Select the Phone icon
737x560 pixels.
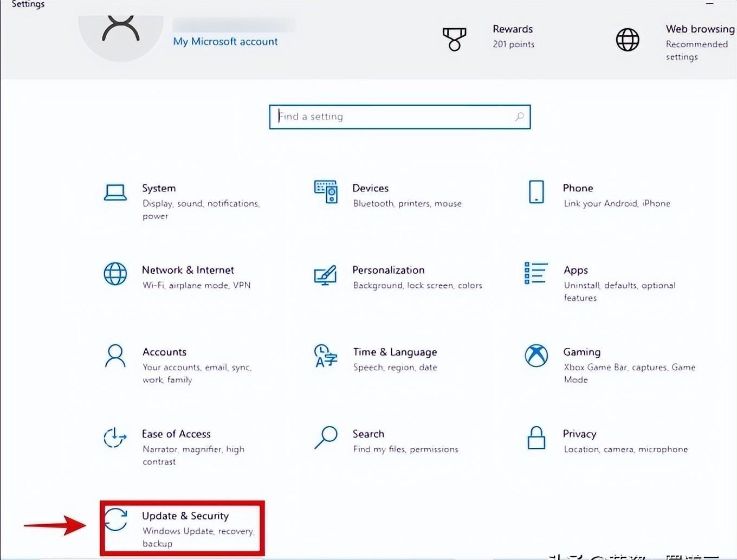point(536,192)
